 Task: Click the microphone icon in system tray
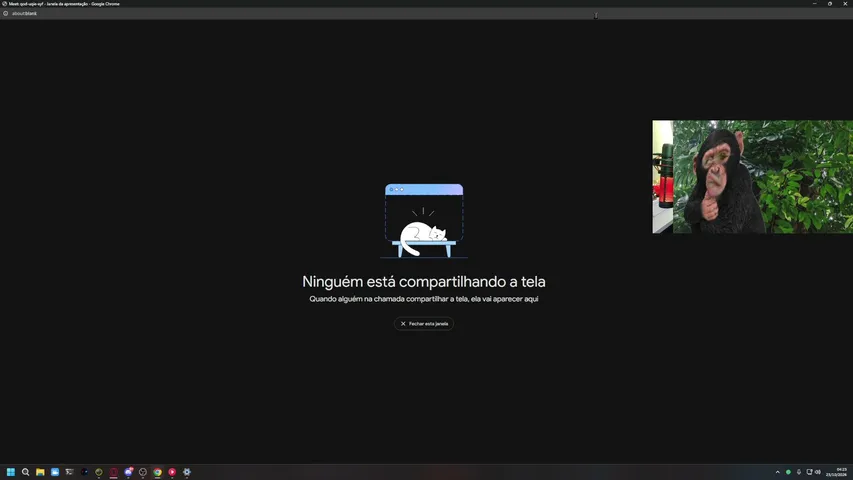click(799, 472)
